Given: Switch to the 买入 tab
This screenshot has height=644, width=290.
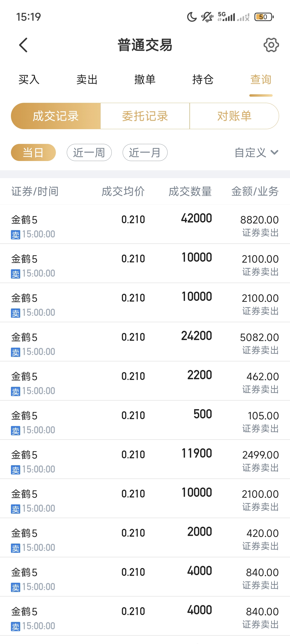Looking at the screenshot, I should pos(29,80).
